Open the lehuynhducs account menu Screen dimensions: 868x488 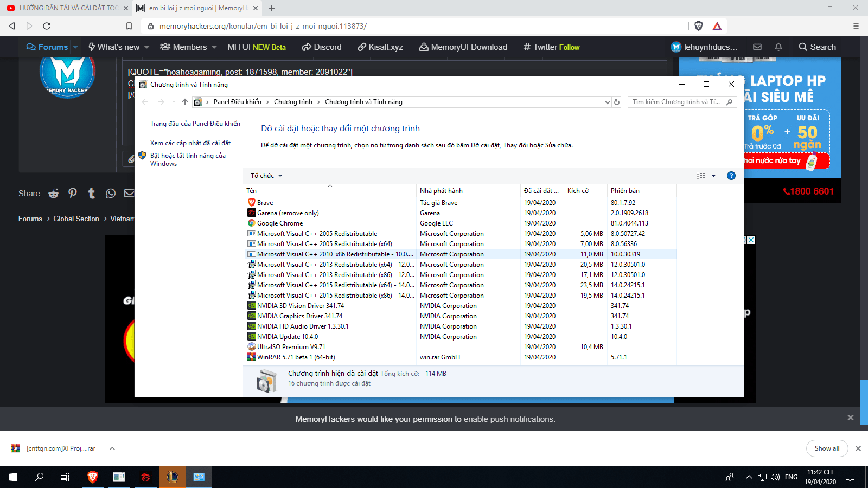(704, 47)
